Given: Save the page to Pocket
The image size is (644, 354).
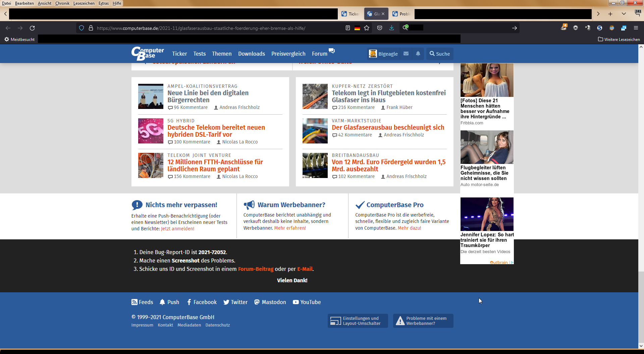Looking at the screenshot, I should tap(380, 28).
